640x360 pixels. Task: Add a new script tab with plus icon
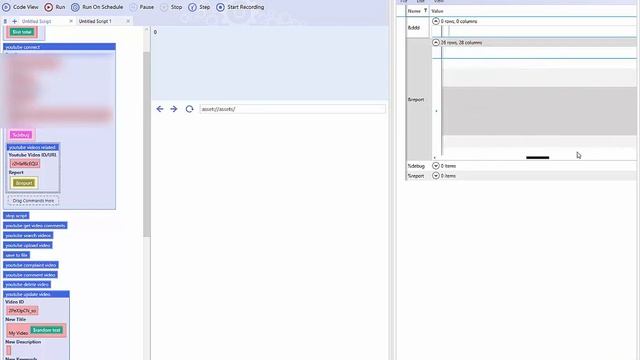[15, 21]
